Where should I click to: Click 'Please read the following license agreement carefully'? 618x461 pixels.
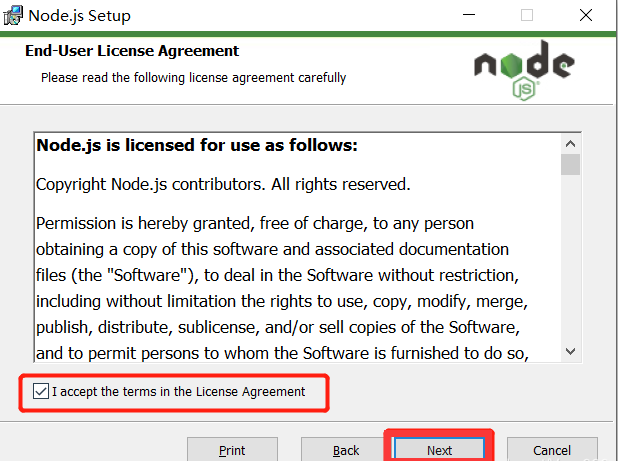(194, 78)
